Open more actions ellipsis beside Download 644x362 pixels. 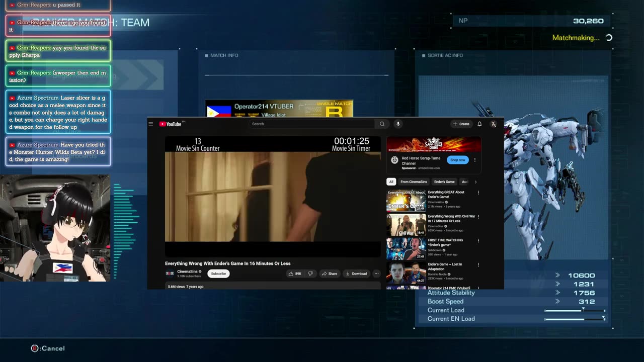point(376,274)
